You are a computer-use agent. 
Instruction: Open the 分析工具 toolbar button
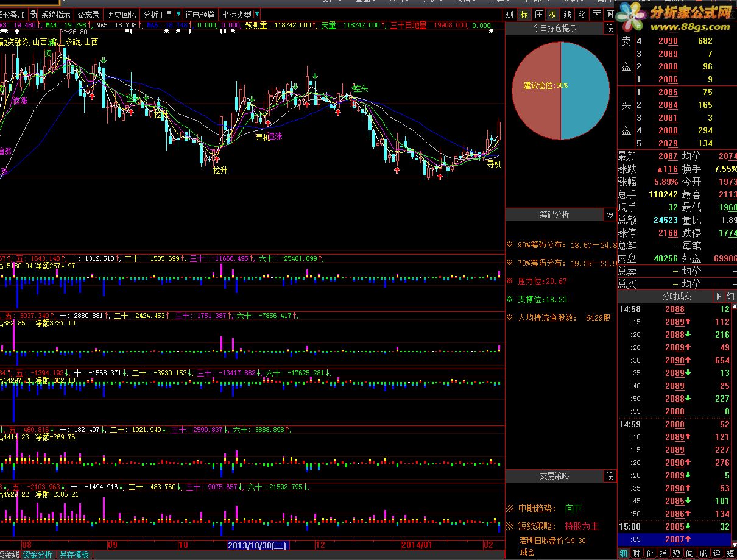(x=157, y=15)
